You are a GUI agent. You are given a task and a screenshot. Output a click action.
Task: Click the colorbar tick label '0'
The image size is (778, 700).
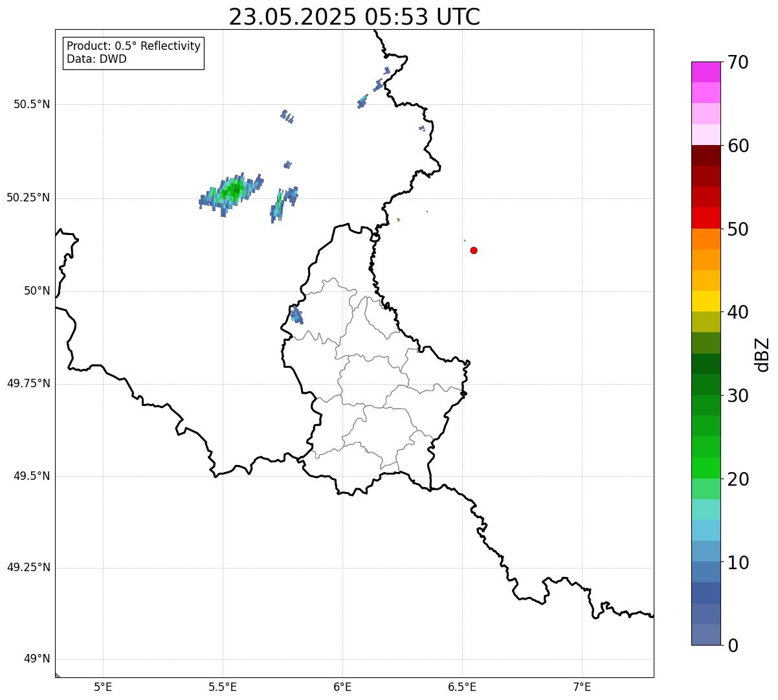(x=732, y=646)
